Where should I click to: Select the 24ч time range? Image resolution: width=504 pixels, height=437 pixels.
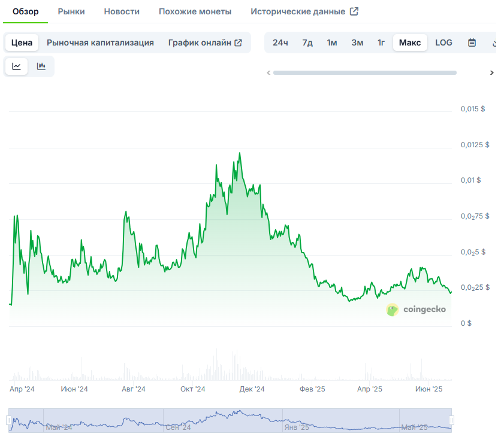(280, 43)
